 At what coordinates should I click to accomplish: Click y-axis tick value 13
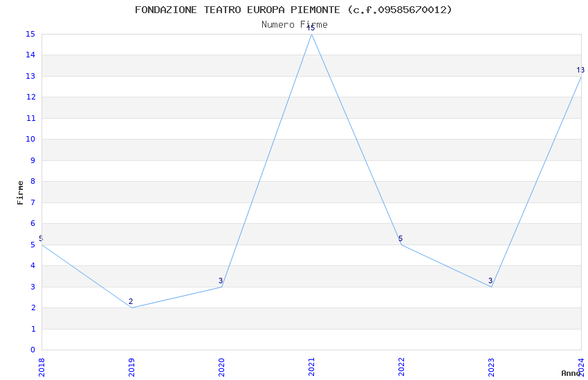[30, 77]
